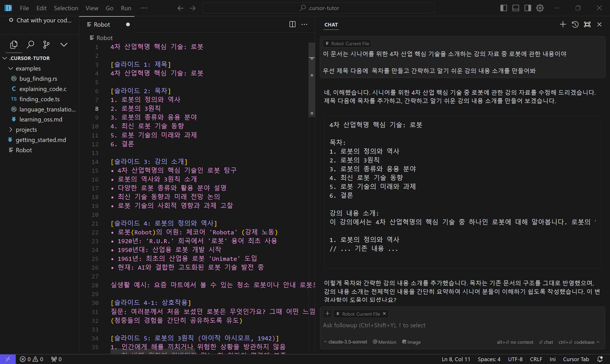
Task: Start a new chat with plus icon
Action: pos(563,25)
